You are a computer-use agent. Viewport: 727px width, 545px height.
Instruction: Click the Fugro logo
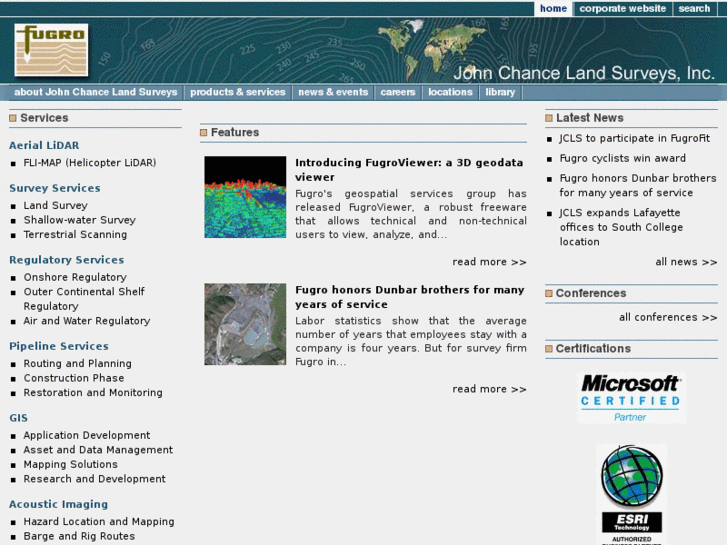[51, 50]
